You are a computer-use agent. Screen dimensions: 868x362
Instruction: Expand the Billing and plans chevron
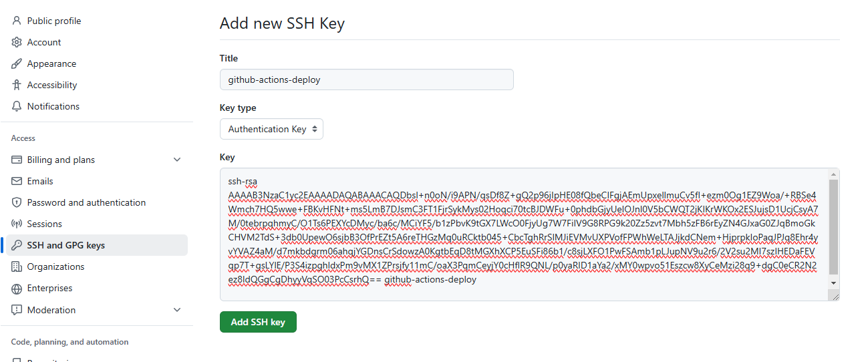tap(177, 160)
